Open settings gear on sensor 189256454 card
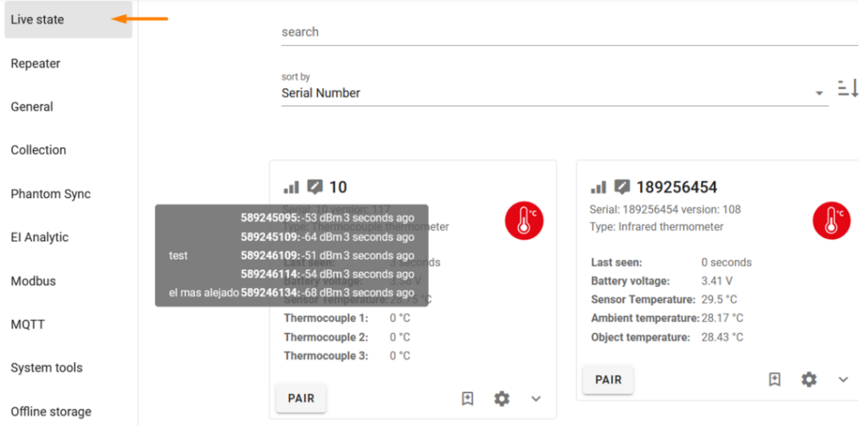 click(x=809, y=380)
